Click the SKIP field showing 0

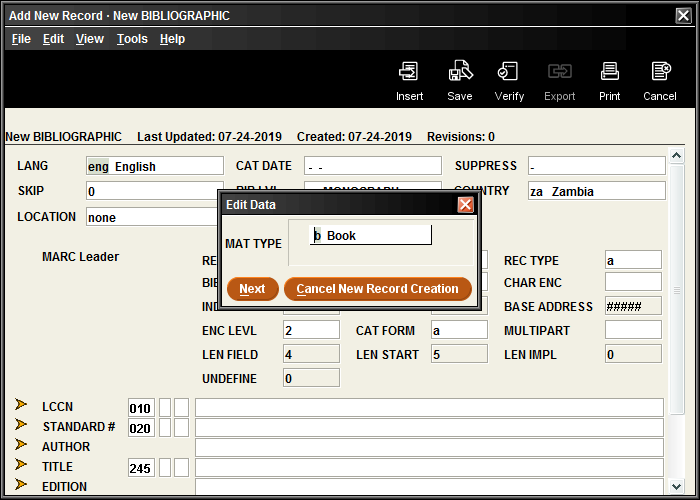tap(154, 191)
